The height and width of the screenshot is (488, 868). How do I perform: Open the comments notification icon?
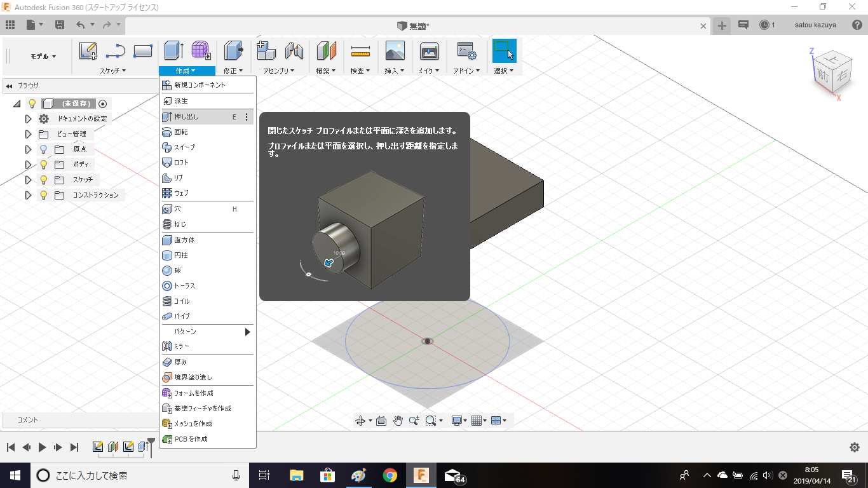743,25
